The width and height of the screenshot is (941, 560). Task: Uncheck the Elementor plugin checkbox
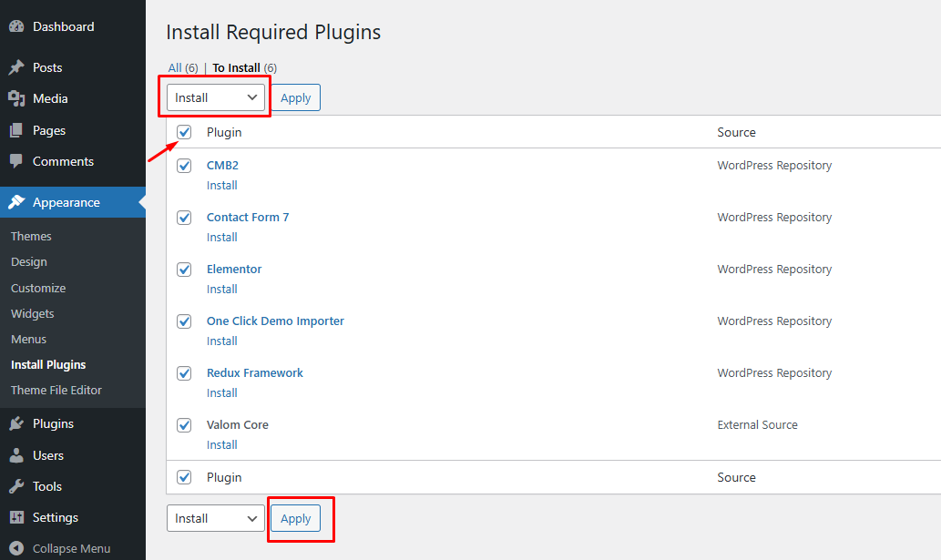pyautogui.click(x=184, y=270)
